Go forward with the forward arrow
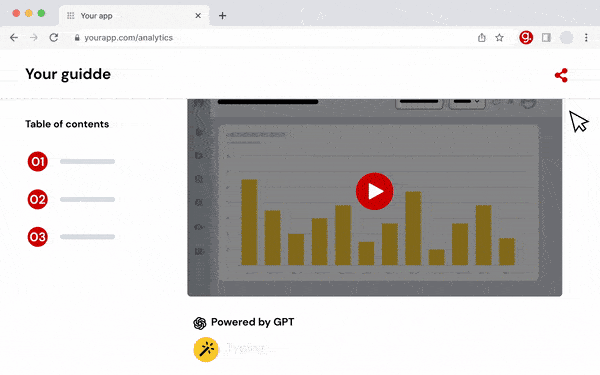This screenshot has width=600, height=375. click(34, 38)
